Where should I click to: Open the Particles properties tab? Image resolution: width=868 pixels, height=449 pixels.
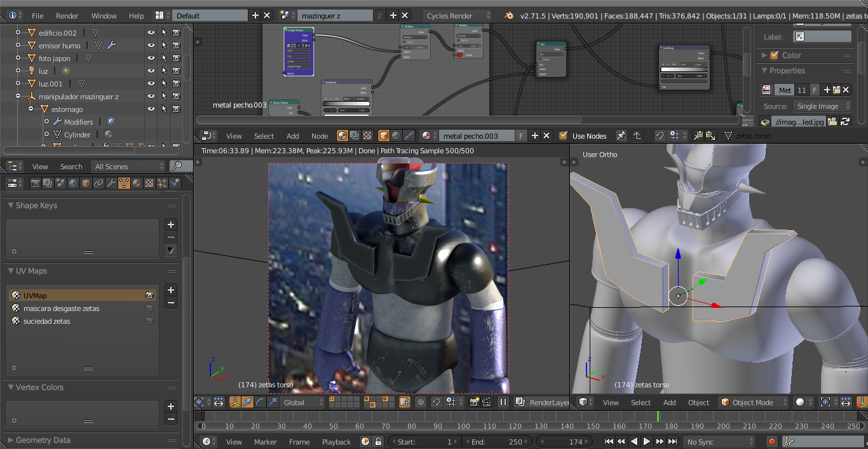(162, 183)
